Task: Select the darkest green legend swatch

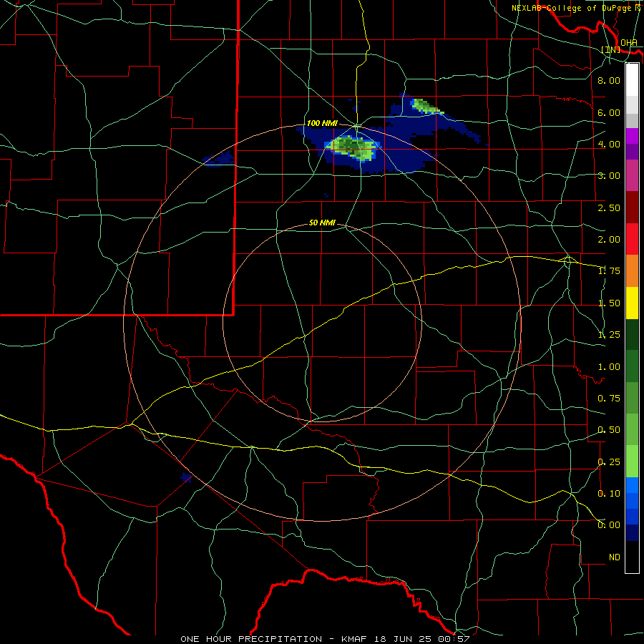Action: click(632, 334)
